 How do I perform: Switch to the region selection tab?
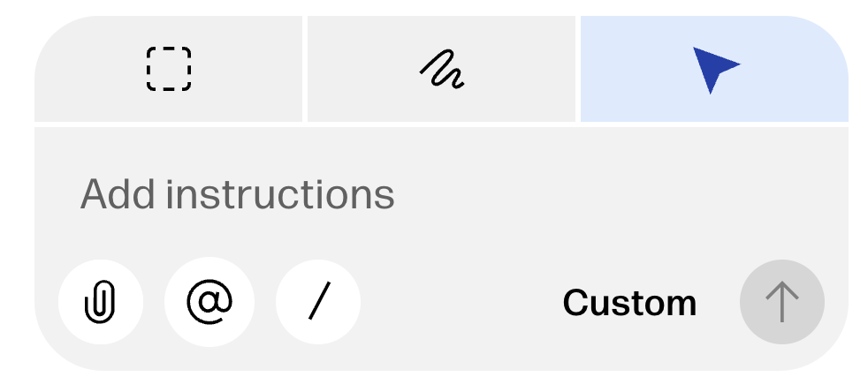(168, 69)
